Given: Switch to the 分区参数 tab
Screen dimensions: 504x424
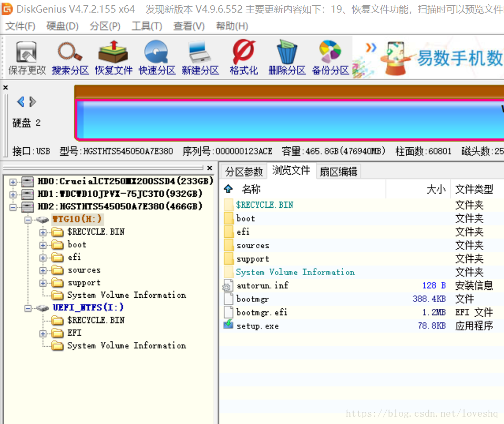Looking at the screenshot, I should pos(244,171).
